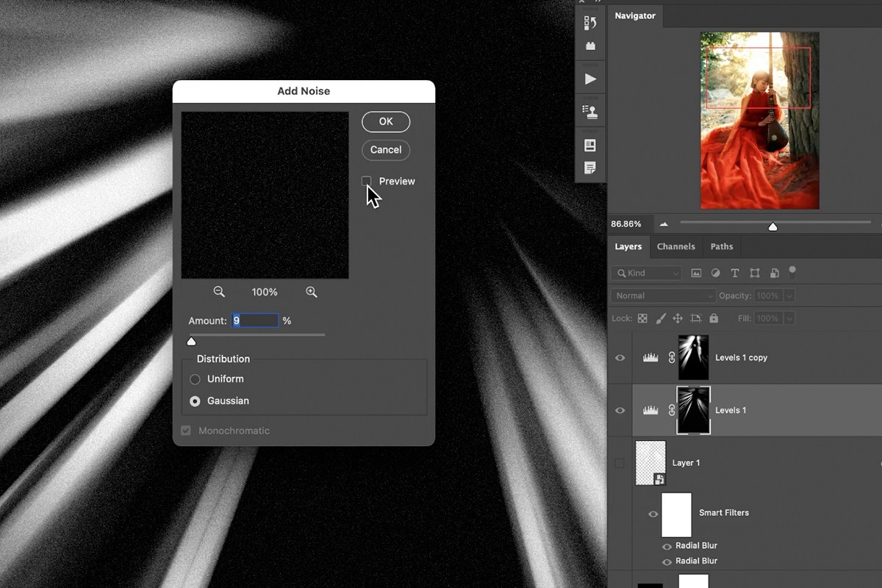Select the Layers tab
The height and width of the screenshot is (588, 882).
(x=628, y=246)
